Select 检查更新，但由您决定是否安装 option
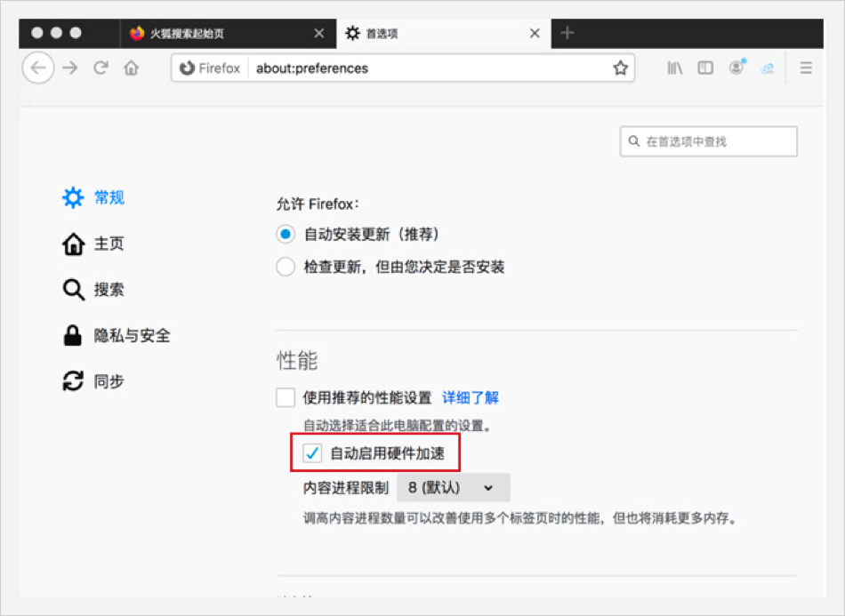 (286, 267)
